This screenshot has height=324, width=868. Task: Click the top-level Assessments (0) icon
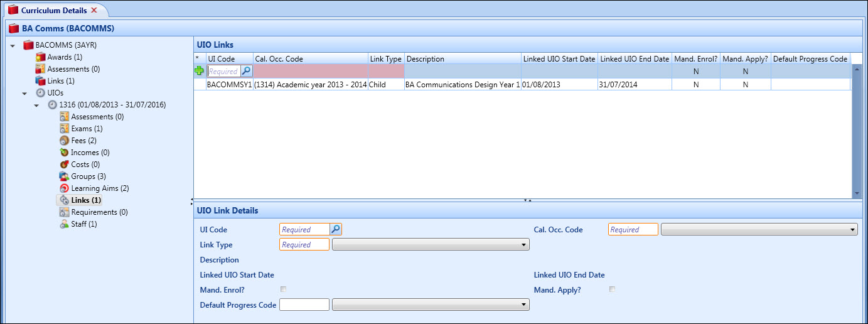[40, 69]
